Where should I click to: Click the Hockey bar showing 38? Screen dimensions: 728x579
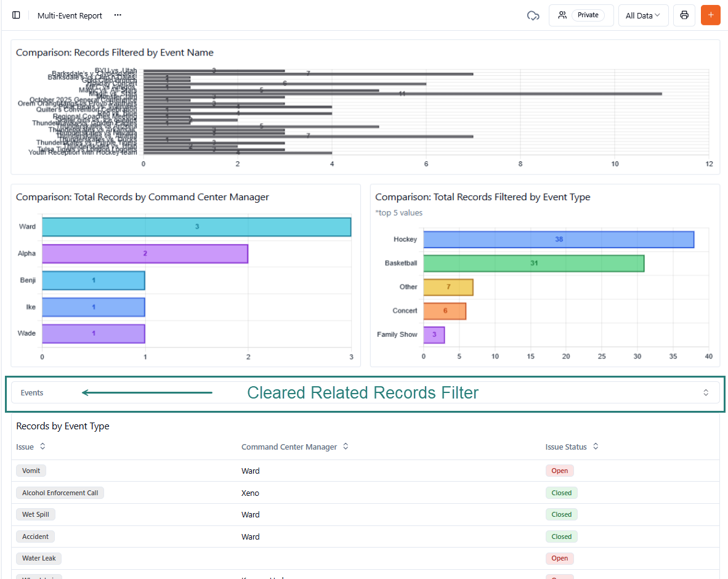click(559, 240)
